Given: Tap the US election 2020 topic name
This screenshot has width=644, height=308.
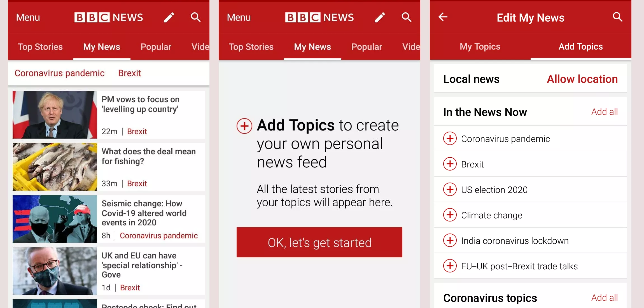Looking at the screenshot, I should click(494, 190).
